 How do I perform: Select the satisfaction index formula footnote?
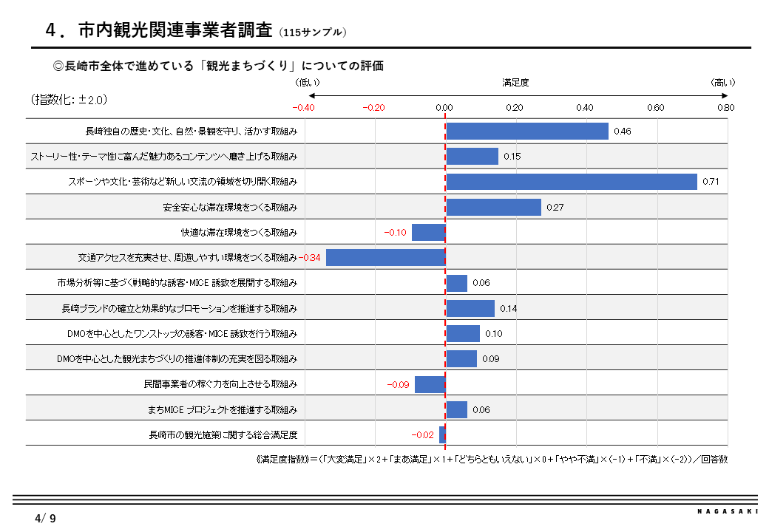[x=492, y=460]
